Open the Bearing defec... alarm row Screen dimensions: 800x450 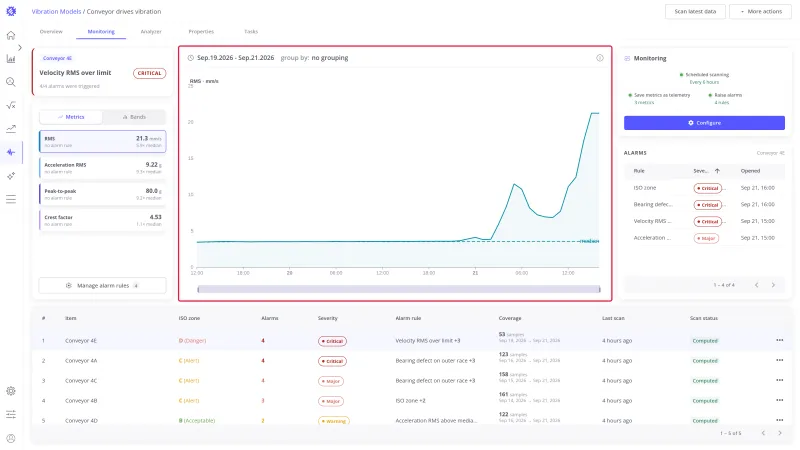(704, 205)
